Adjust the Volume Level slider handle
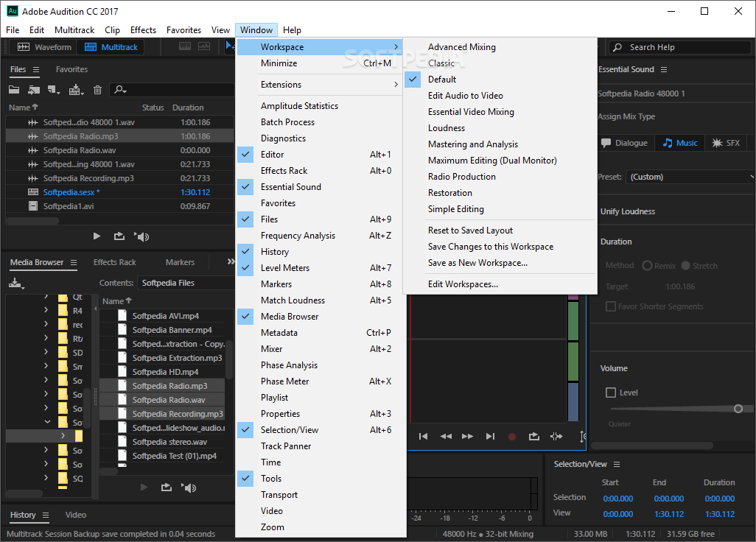Screen dimensions: 756x542 point(738,409)
